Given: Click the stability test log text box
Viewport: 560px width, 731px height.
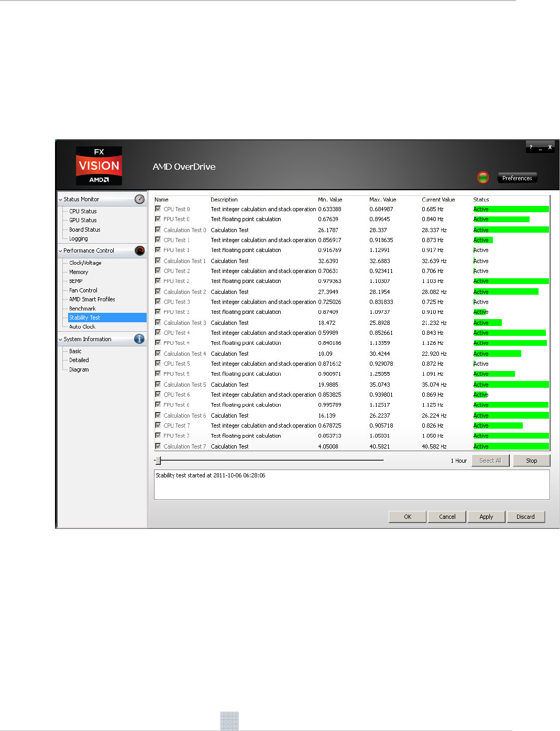Looking at the screenshot, I should (x=352, y=485).
